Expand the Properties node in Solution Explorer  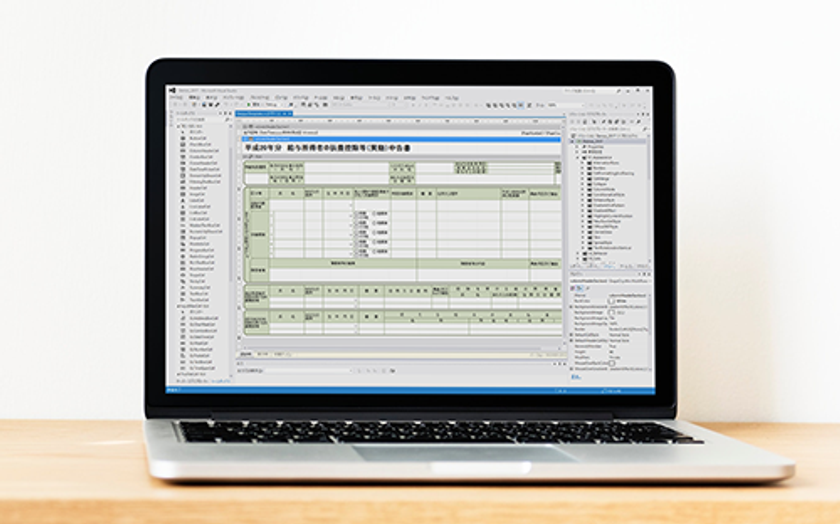tap(579, 147)
